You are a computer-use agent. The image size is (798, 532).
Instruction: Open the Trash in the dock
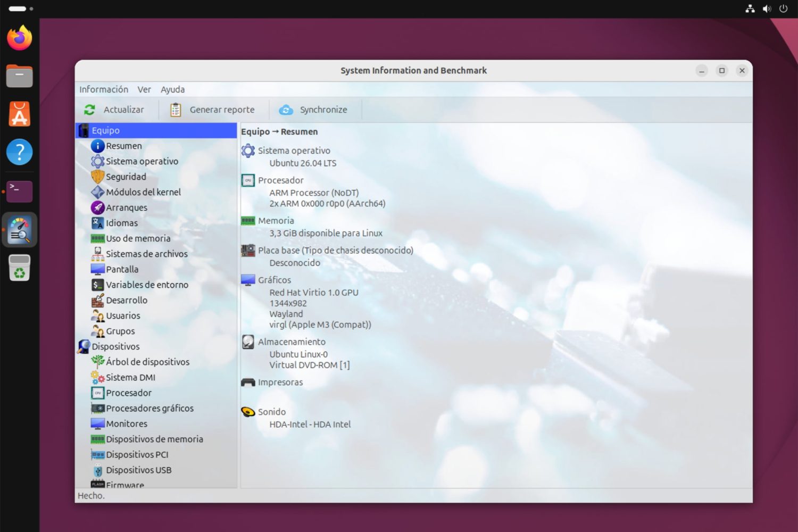click(20, 268)
